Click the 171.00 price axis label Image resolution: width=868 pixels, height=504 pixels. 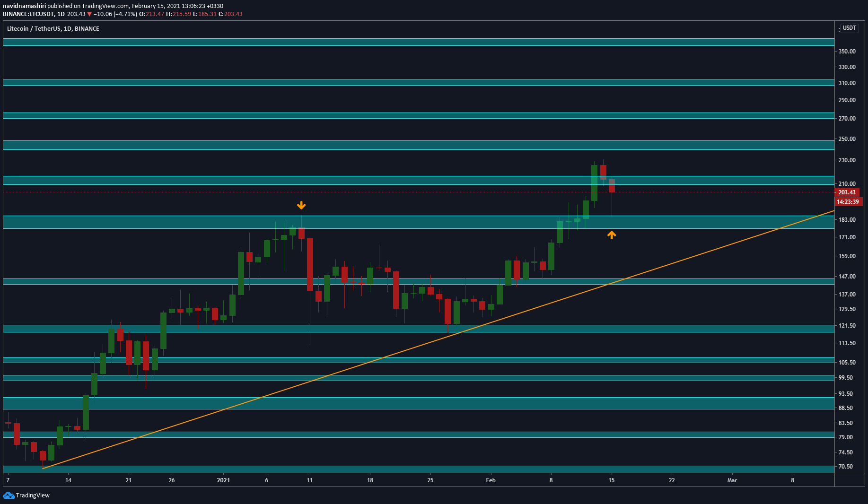coord(847,237)
